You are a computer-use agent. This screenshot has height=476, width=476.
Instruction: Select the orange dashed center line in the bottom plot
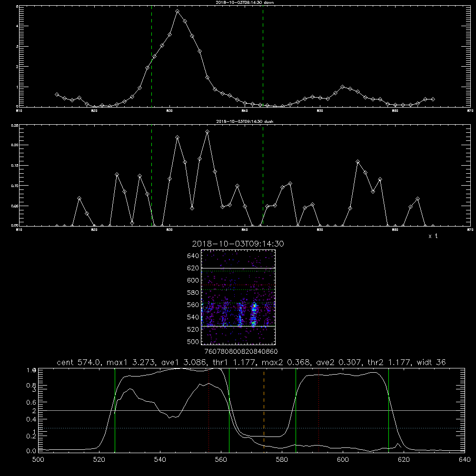(264, 410)
